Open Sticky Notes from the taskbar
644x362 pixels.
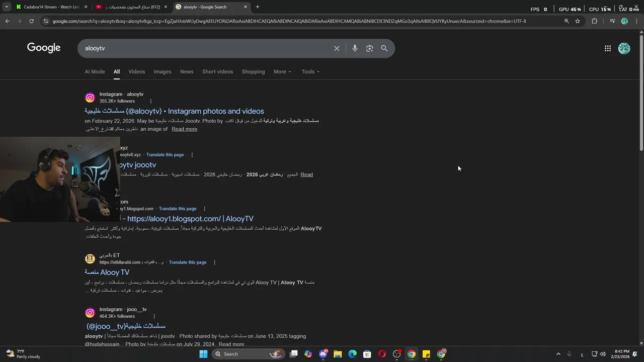[x=426, y=354]
